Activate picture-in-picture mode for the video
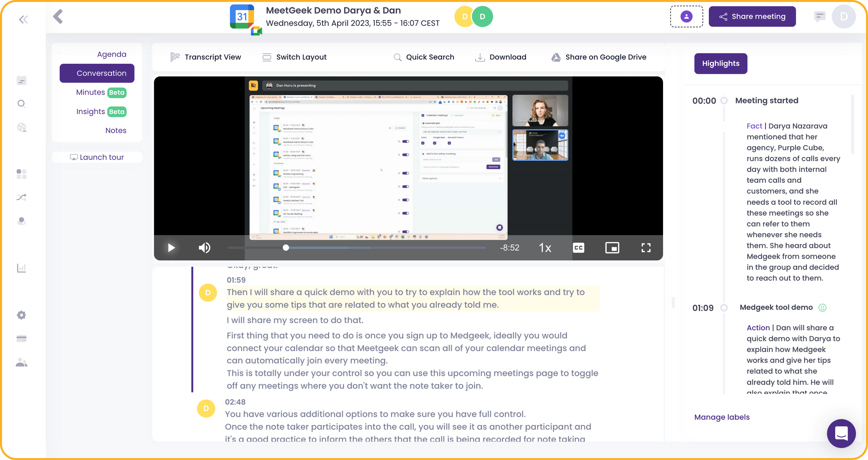868x460 pixels. coord(612,248)
